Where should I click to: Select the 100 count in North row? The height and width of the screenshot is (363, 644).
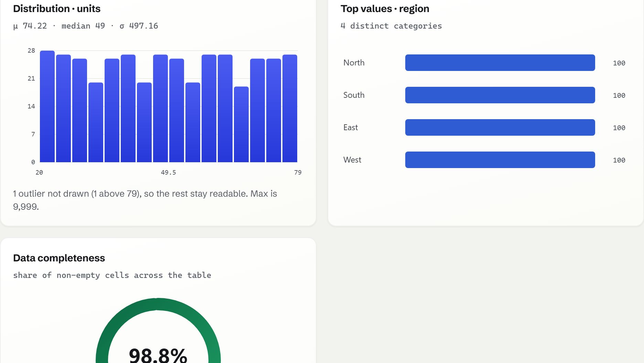619,63
